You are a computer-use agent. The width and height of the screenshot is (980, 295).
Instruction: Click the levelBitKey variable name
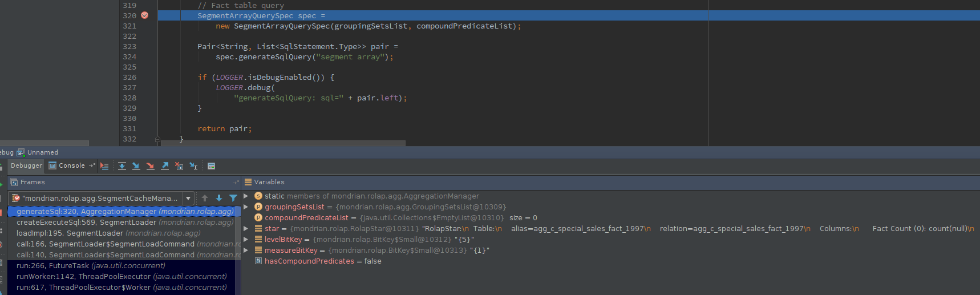point(284,239)
